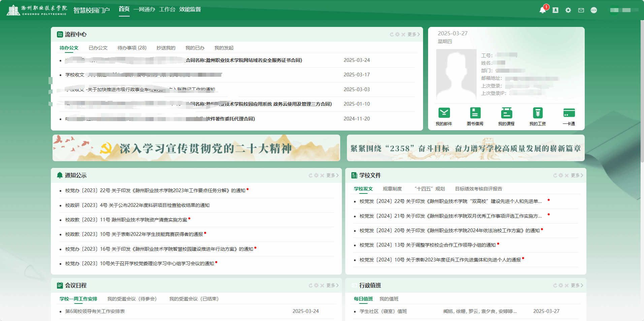Screen dimensions: 644x321
Task: Open the notification bell with red badge
Action: click(542, 10)
